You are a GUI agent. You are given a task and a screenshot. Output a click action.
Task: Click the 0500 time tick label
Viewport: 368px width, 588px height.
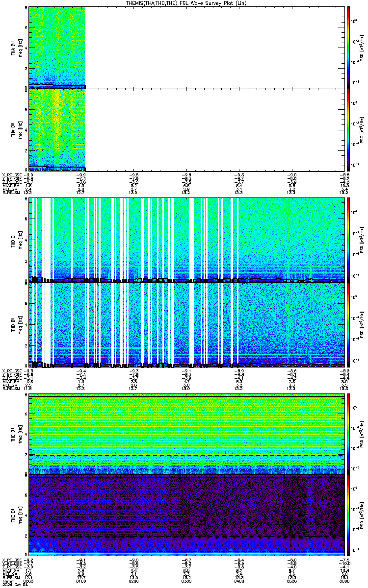291,581
